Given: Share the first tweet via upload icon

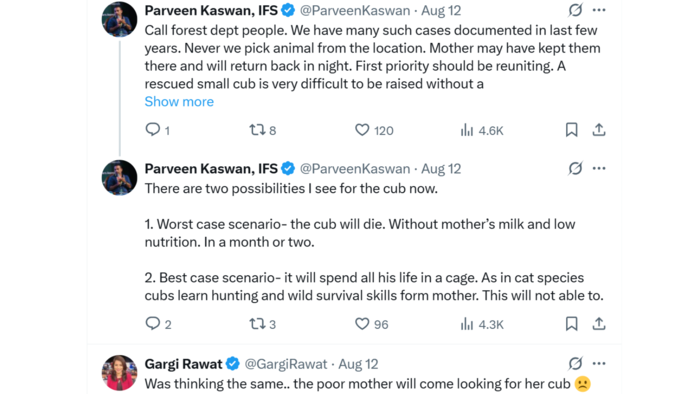Looking at the screenshot, I should tap(599, 130).
